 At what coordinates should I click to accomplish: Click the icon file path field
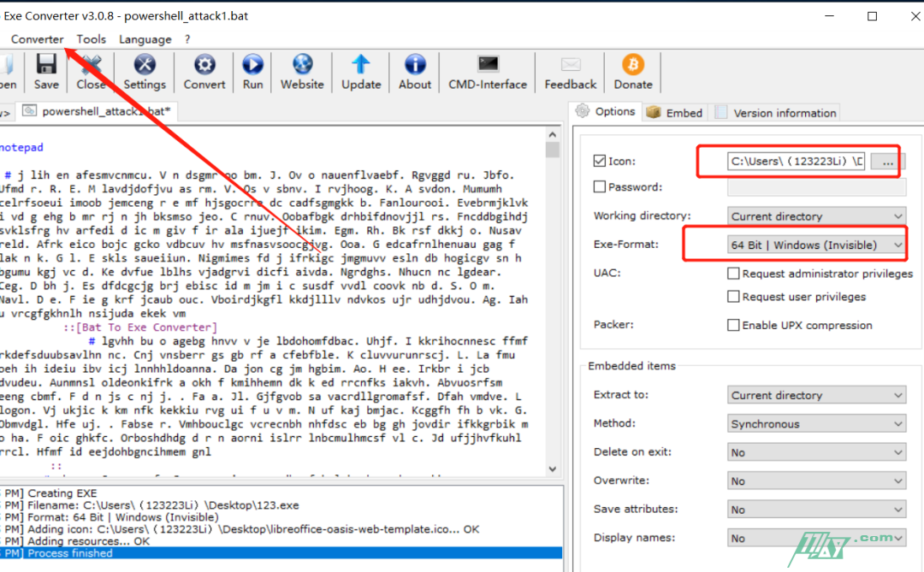click(796, 161)
